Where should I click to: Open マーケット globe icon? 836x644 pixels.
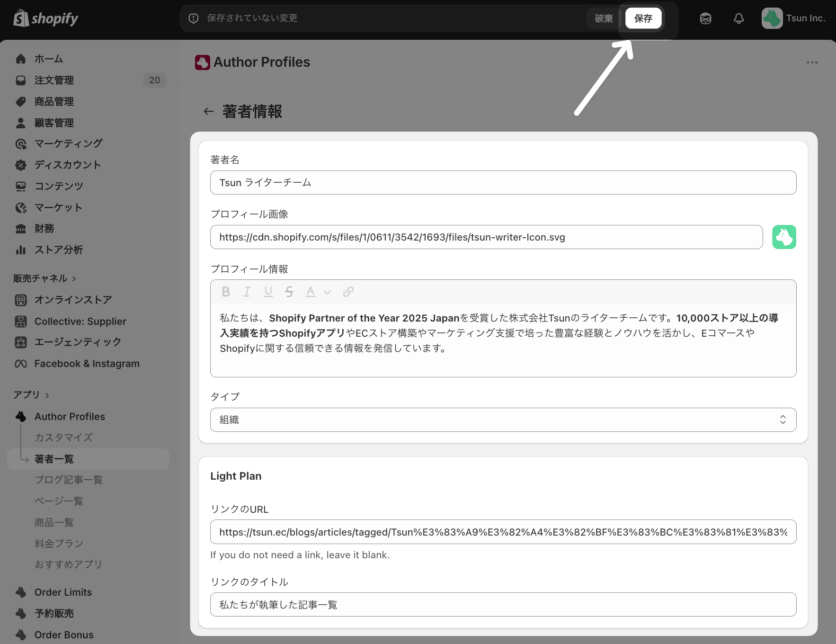tap(21, 207)
